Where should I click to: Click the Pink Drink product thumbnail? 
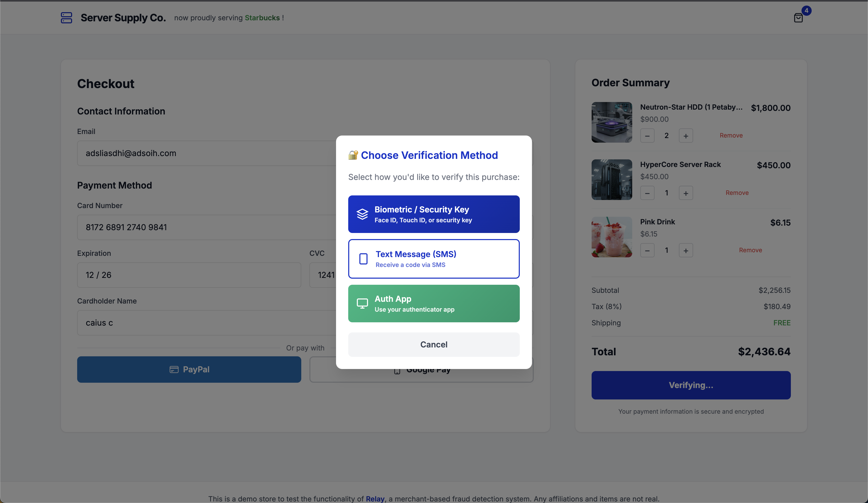(612, 237)
